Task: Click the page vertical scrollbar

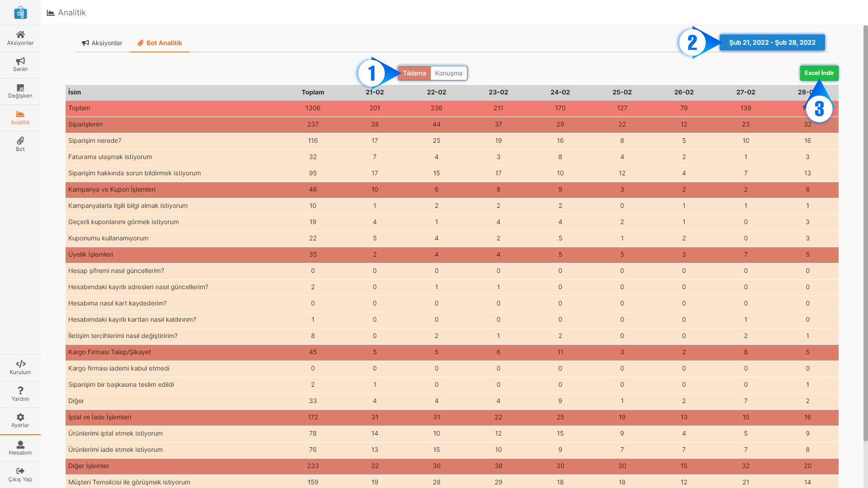Action: click(x=865, y=226)
